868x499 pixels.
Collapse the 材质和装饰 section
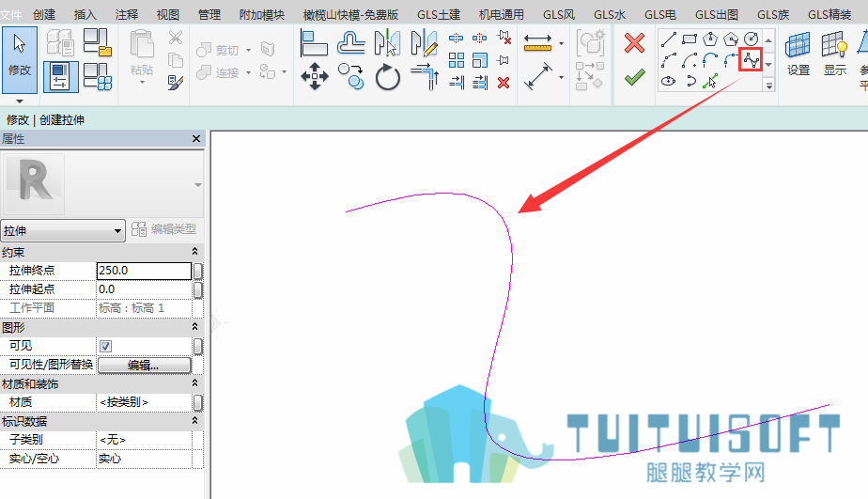194,382
